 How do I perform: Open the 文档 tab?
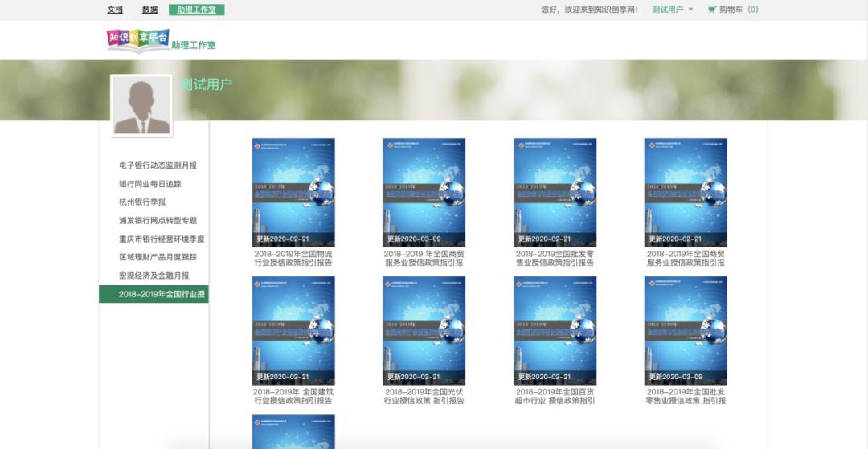point(115,10)
